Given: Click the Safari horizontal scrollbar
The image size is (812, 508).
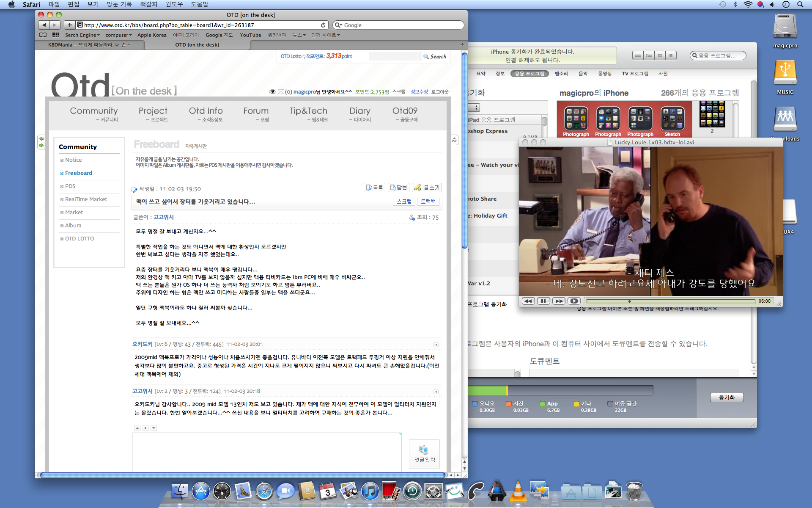Looking at the screenshot, I should click(243, 475).
